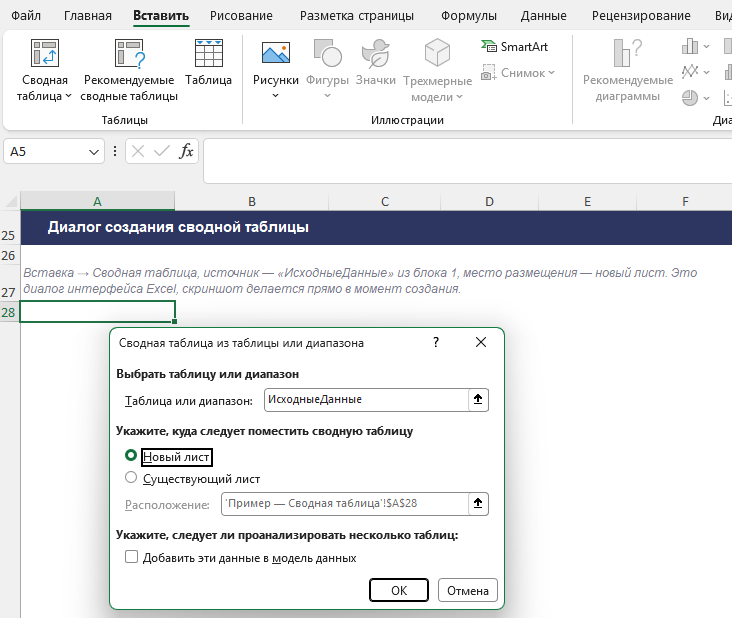This screenshot has width=732, height=618.
Task: Click the heading Диалог создания сводной таблицы
Action: (x=178, y=227)
